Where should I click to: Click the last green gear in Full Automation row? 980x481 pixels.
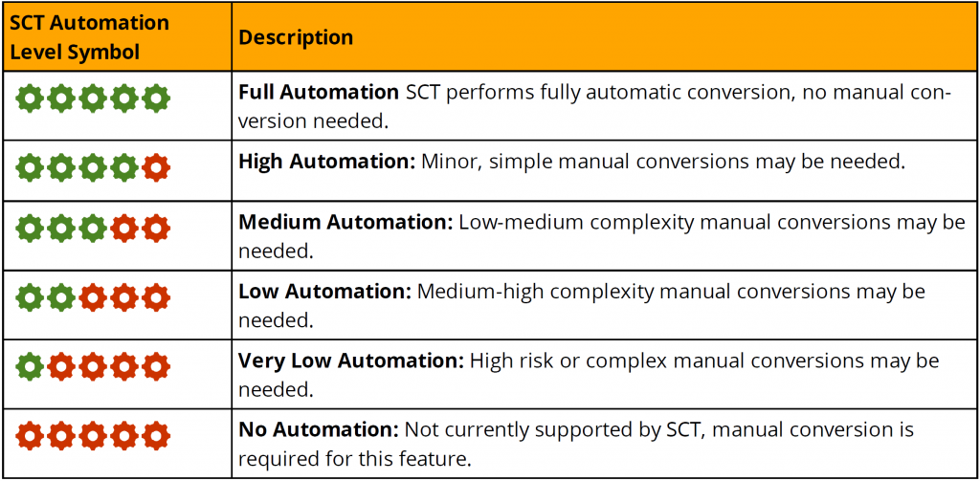tap(155, 98)
